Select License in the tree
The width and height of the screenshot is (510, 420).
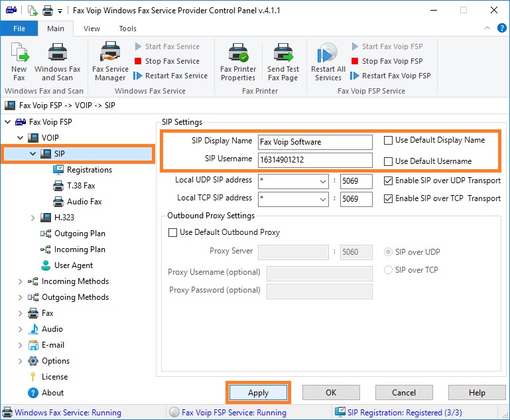click(x=54, y=377)
